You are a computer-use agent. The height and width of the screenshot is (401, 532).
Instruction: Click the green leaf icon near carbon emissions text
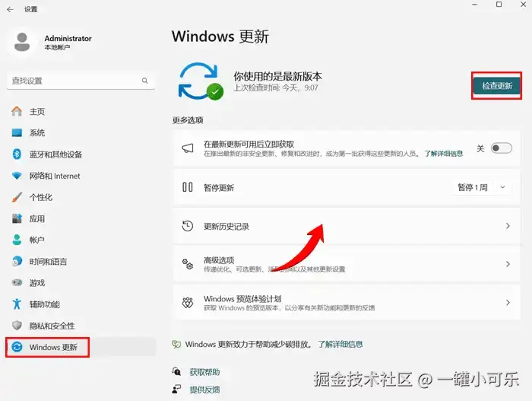(176, 344)
